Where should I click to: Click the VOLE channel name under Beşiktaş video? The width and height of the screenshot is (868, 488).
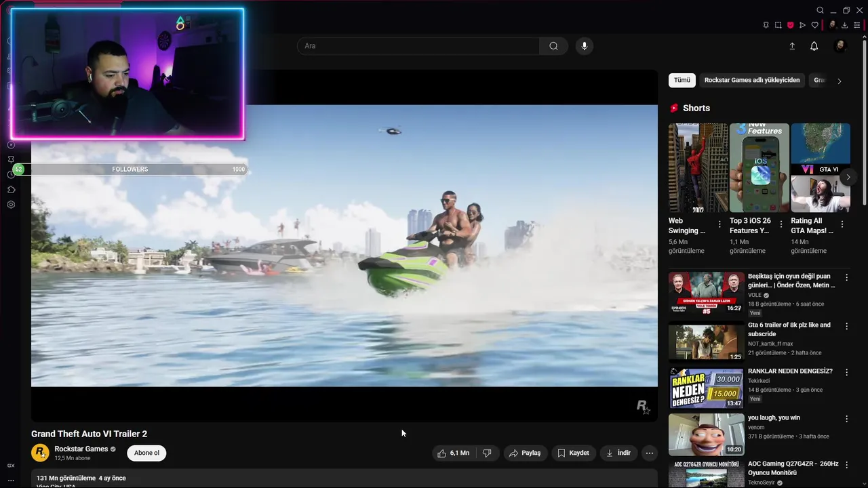click(755, 295)
